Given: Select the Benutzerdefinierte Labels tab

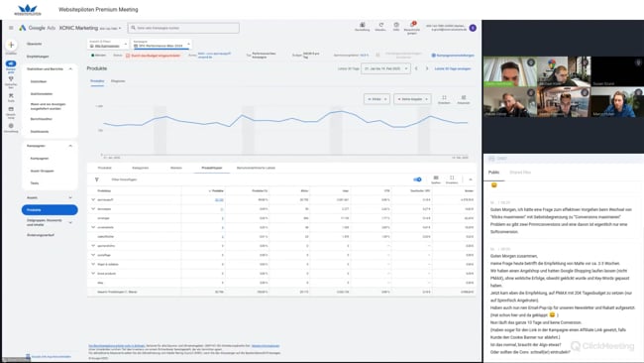Looking at the screenshot, I should click(256, 168).
